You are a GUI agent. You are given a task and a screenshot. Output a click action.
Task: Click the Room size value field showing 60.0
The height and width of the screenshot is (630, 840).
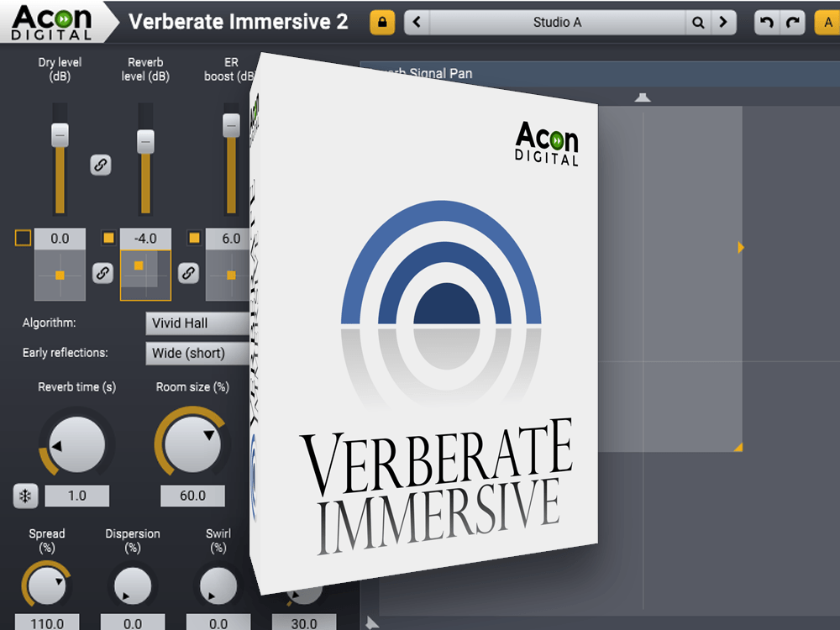tap(192, 496)
